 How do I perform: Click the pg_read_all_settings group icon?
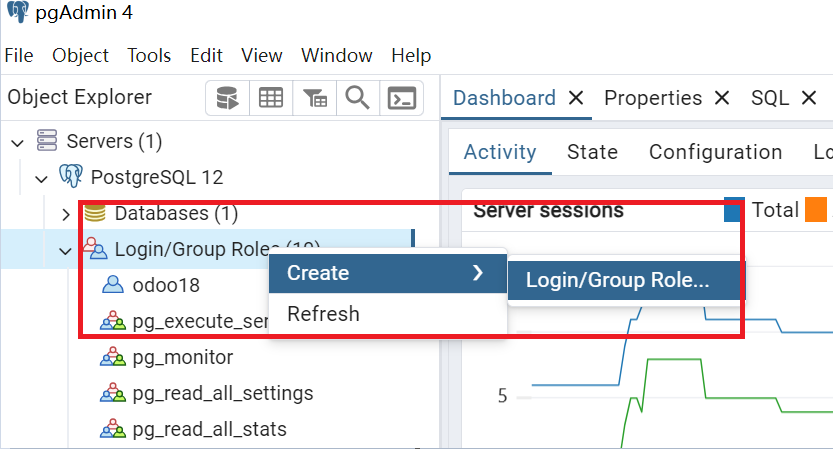coord(113,393)
